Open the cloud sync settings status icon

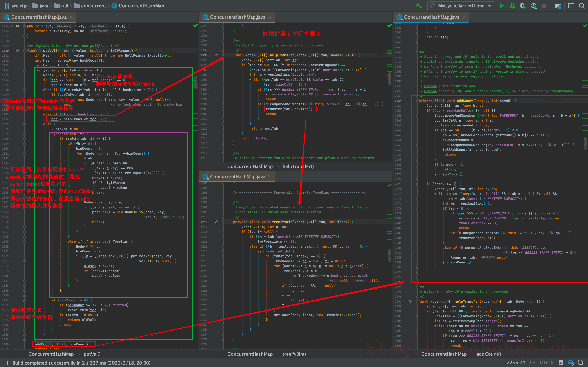[x=571, y=362]
